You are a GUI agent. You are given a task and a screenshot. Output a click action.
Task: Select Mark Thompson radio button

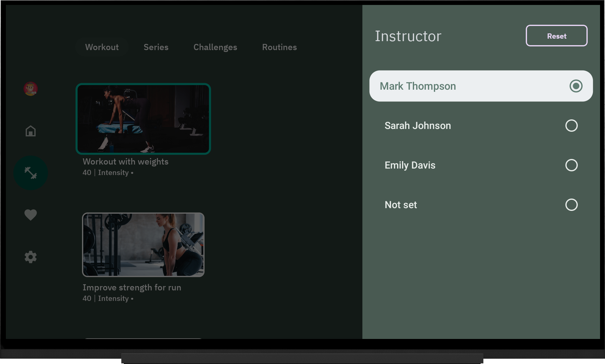coord(576,86)
